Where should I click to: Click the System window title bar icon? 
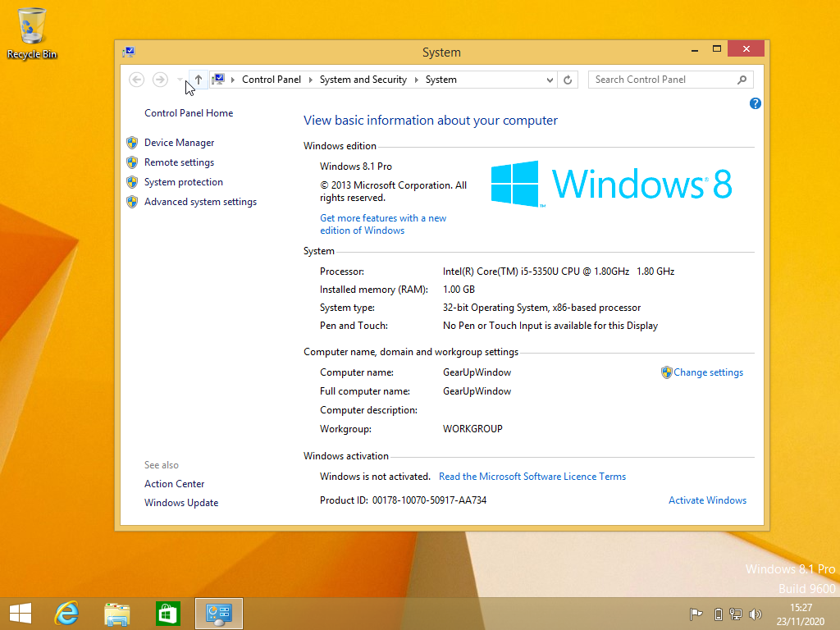click(x=129, y=52)
